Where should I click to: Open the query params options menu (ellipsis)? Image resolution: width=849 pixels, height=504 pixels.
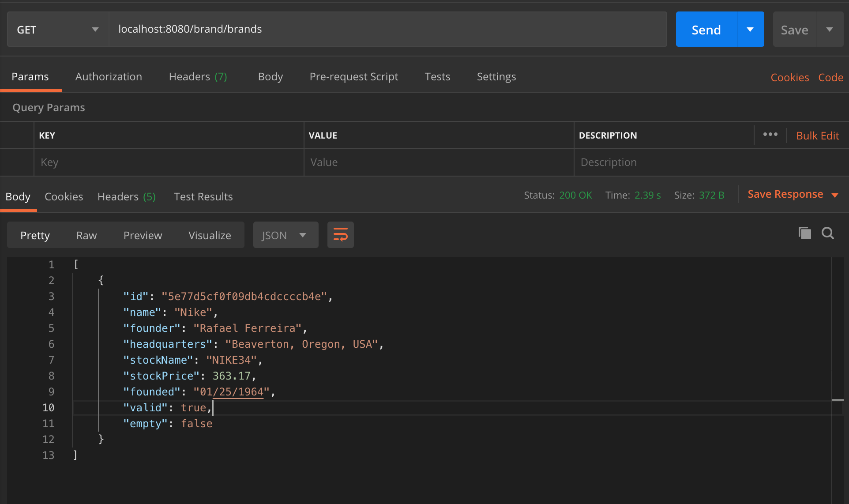(770, 135)
